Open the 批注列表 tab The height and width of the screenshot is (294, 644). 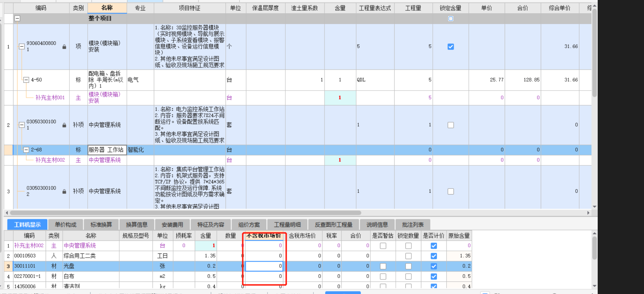click(x=413, y=225)
